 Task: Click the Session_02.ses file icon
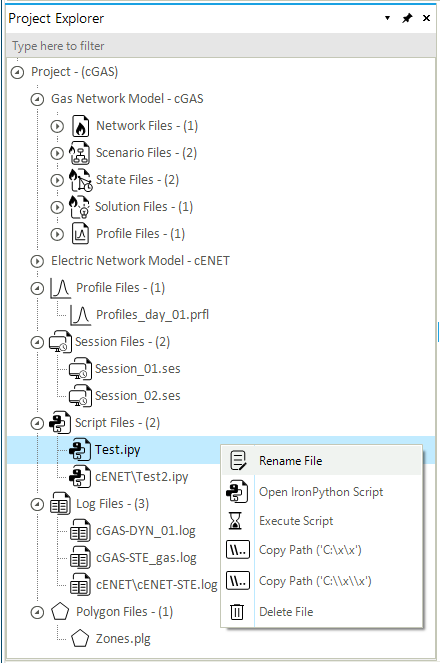click(80, 396)
